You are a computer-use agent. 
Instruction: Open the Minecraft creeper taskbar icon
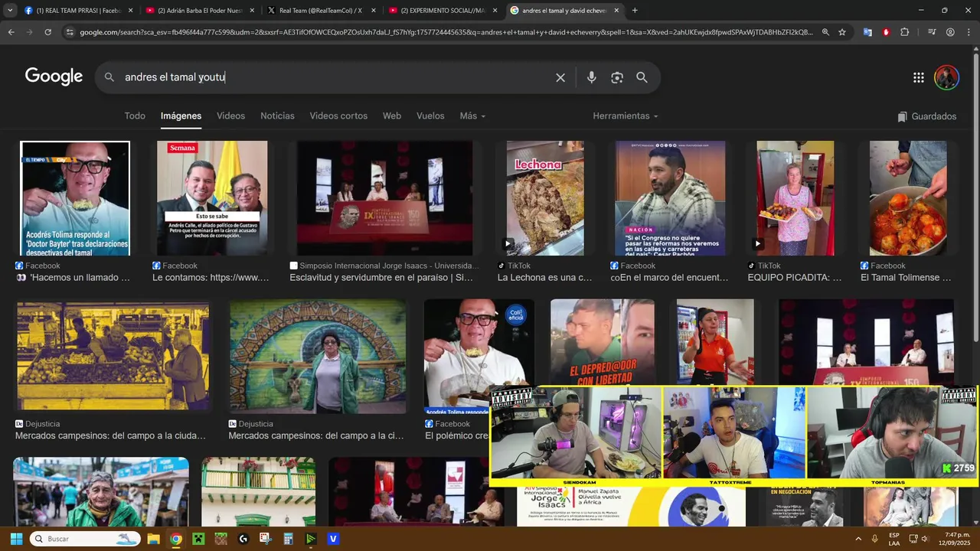point(198,539)
